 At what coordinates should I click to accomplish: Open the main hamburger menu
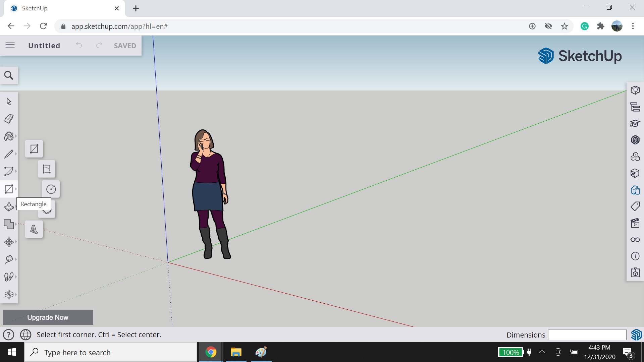point(10,45)
